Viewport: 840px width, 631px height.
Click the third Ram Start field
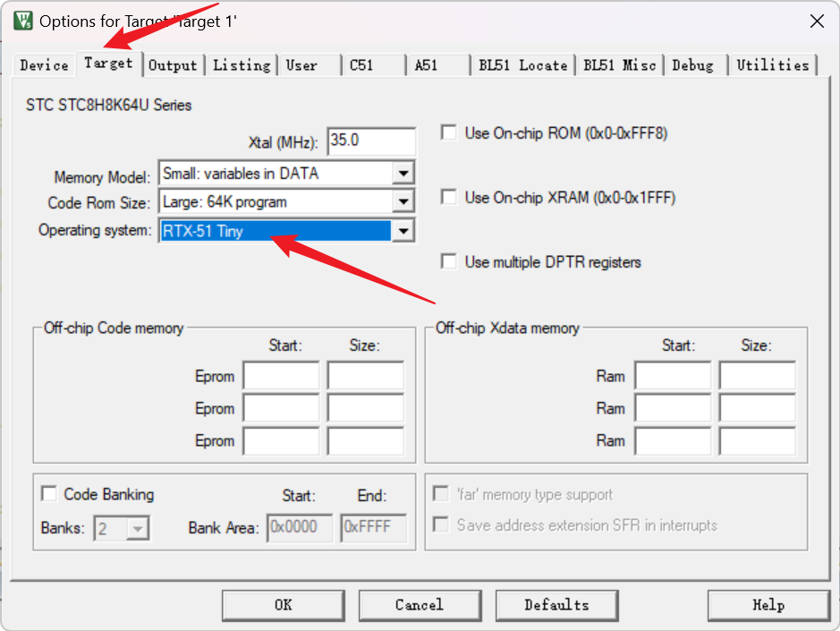click(674, 440)
